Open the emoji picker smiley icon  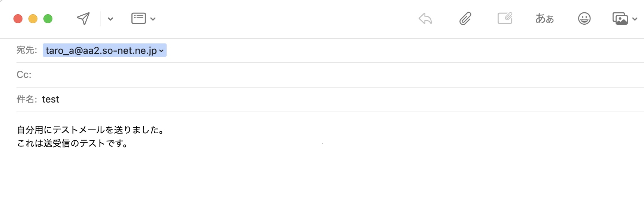click(x=584, y=18)
